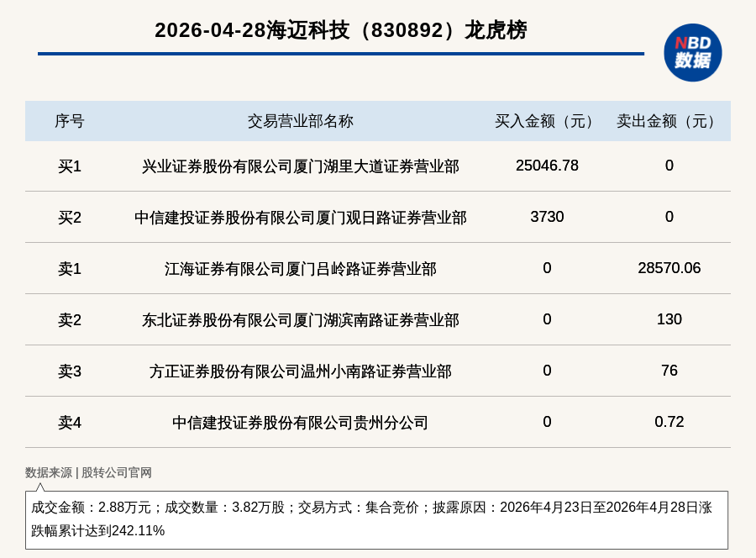Select the 买1 row label
The height and width of the screenshot is (558, 756).
70,166
